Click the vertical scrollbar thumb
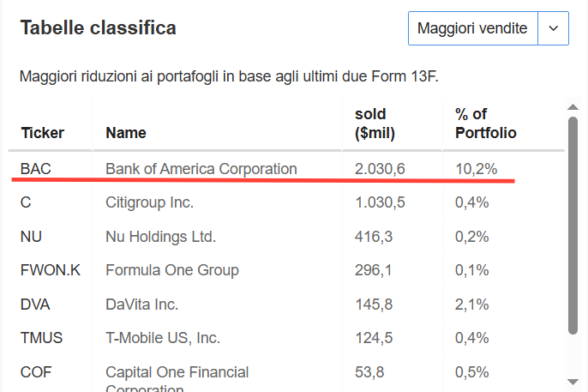 (573, 226)
